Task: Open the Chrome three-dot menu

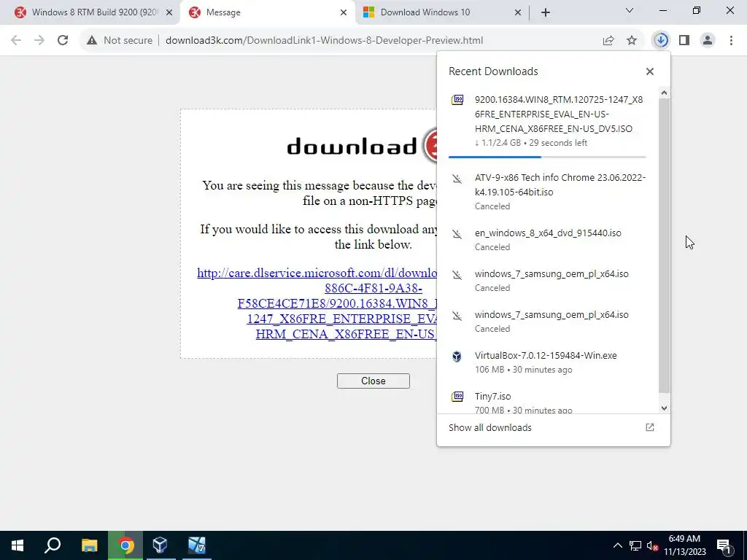Action: [731, 41]
